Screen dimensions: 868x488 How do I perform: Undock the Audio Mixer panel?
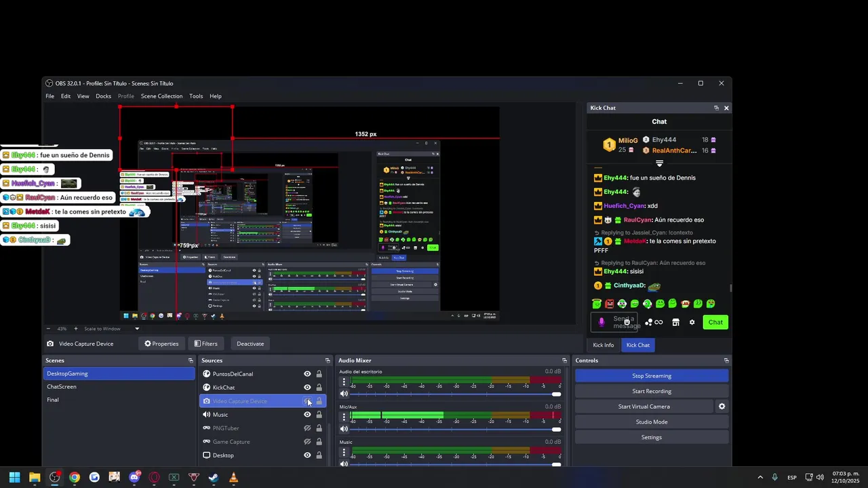click(564, 361)
